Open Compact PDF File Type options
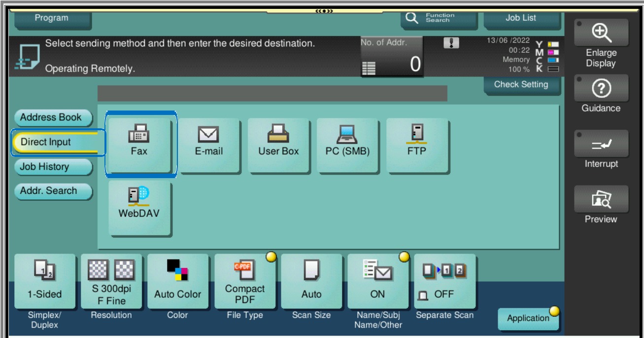Viewport: 644px width, 338px height. pyautogui.click(x=245, y=281)
